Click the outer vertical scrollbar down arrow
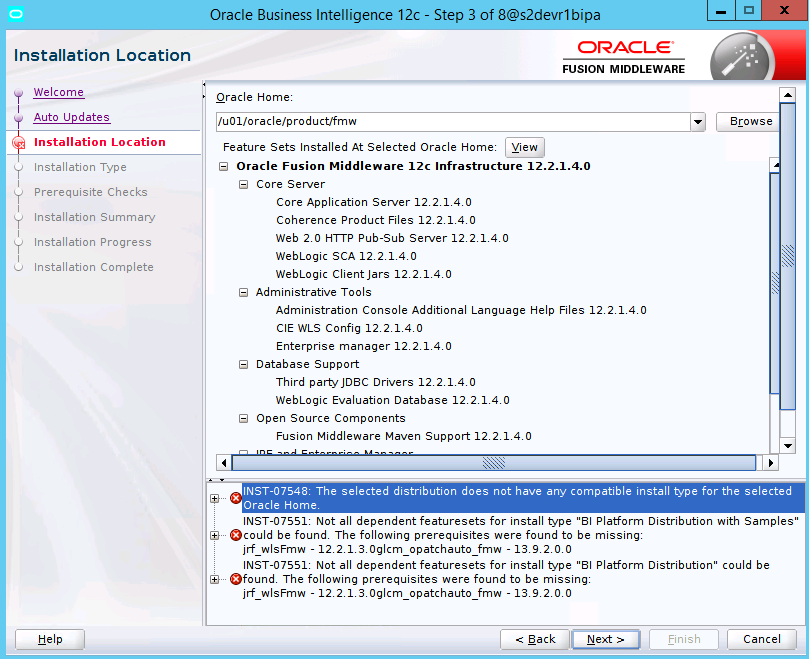 (x=788, y=446)
